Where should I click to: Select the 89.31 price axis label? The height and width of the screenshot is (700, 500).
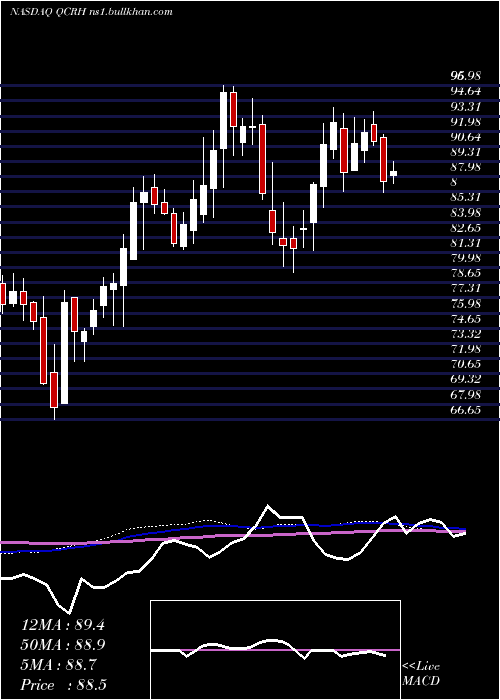(x=466, y=152)
